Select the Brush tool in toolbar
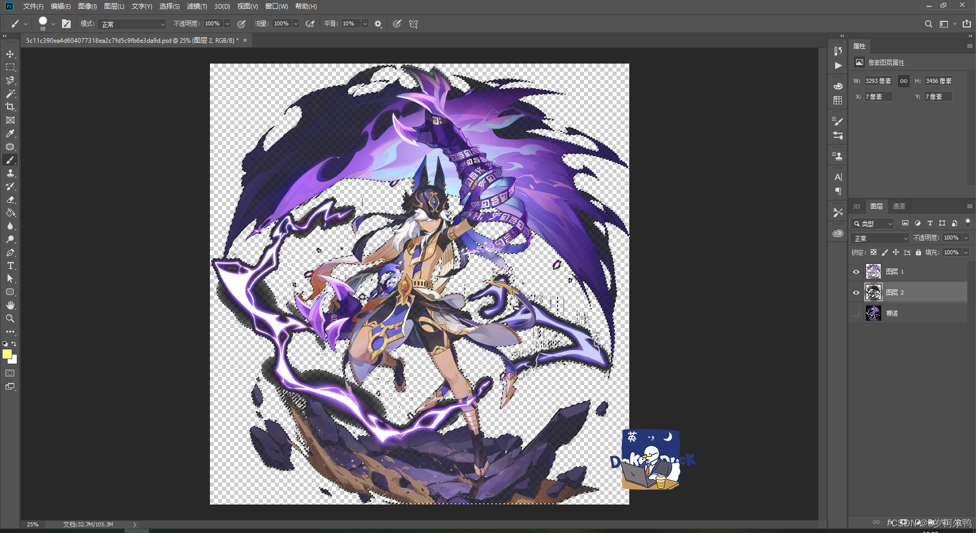This screenshot has width=980, height=533. click(10, 160)
